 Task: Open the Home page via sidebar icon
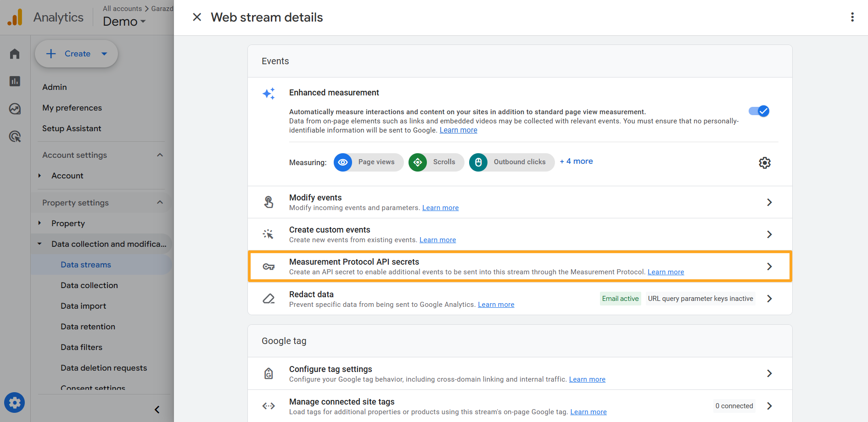click(x=14, y=54)
